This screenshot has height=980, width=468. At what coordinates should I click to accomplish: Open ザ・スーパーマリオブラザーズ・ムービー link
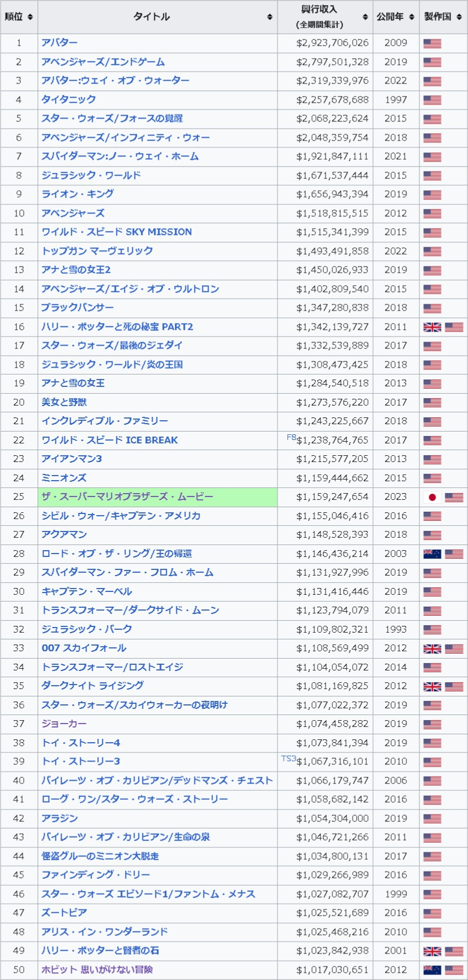pos(127,496)
